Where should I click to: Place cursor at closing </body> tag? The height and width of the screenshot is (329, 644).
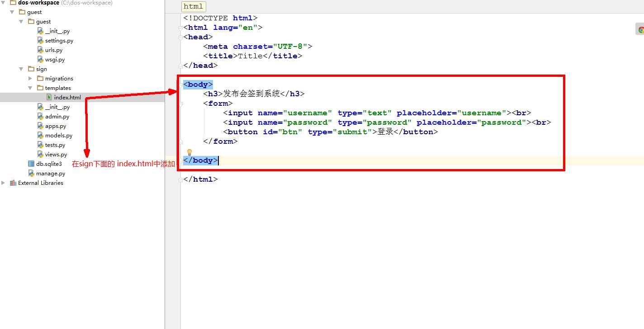point(201,160)
